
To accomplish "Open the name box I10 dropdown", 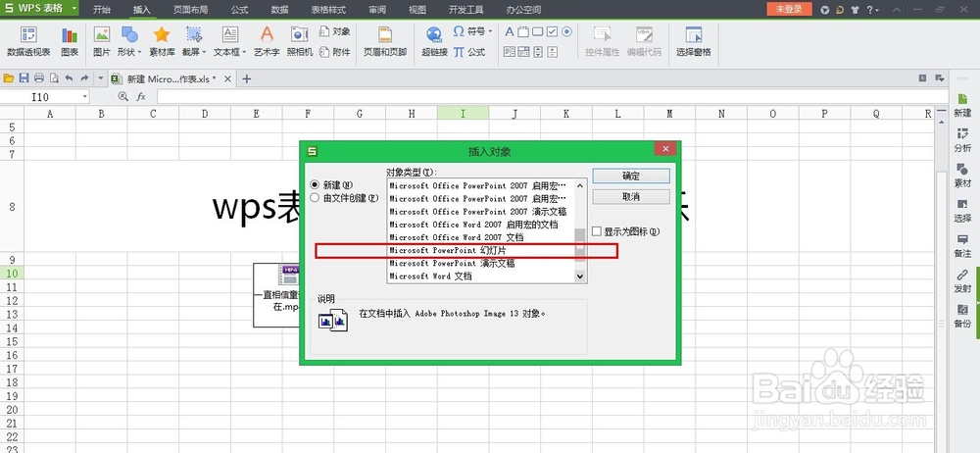I will click(85, 96).
